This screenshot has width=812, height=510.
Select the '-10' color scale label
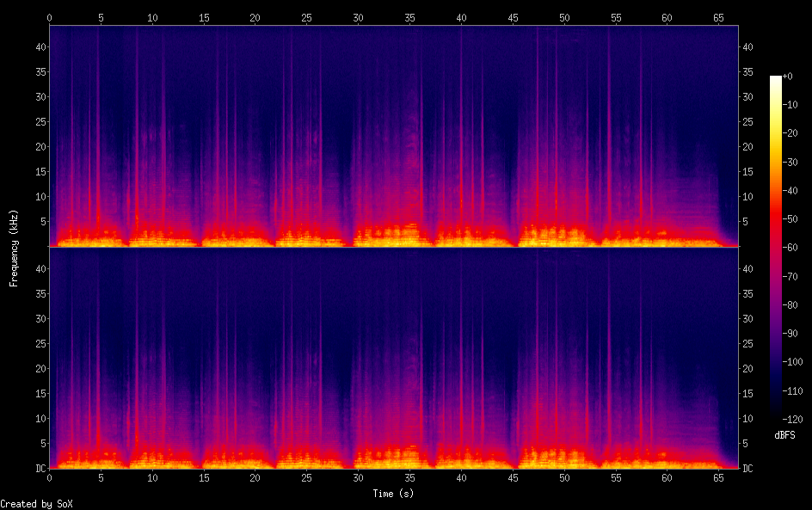(790, 105)
